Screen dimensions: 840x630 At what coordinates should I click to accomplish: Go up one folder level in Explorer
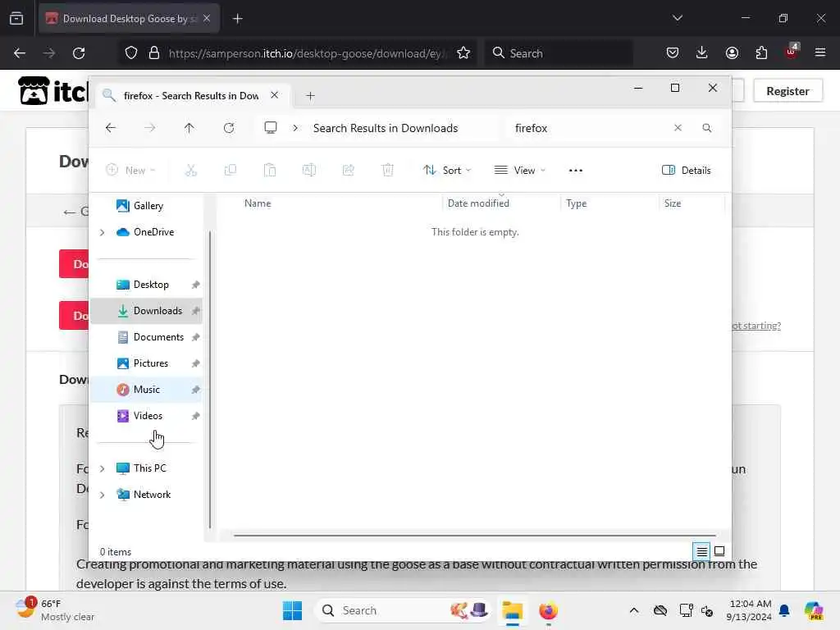(189, 128)
